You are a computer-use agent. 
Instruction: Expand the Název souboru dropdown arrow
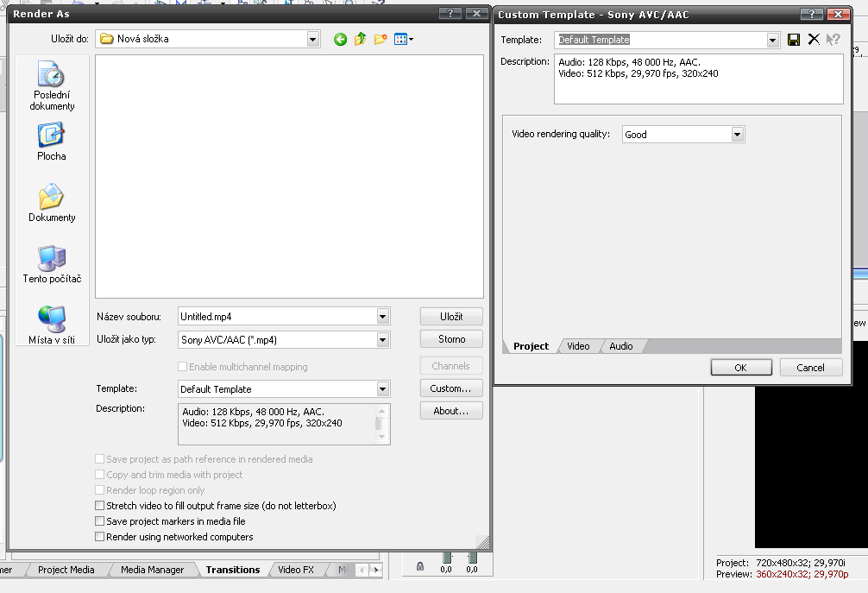[382, 317]
